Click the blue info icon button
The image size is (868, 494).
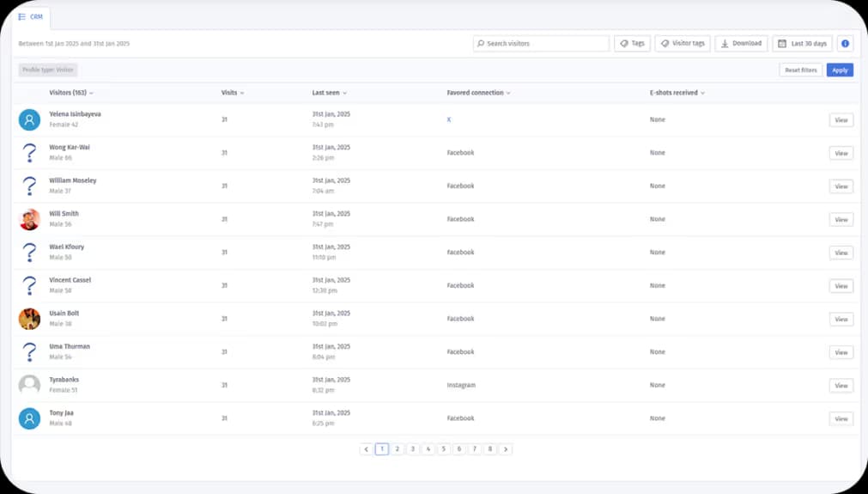tap(846, 44)
